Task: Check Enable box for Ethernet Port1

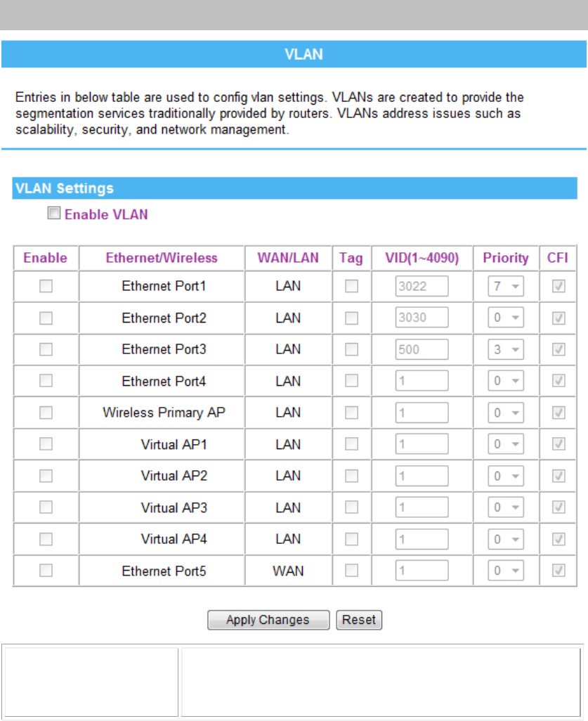Action: tap(46, 286)
